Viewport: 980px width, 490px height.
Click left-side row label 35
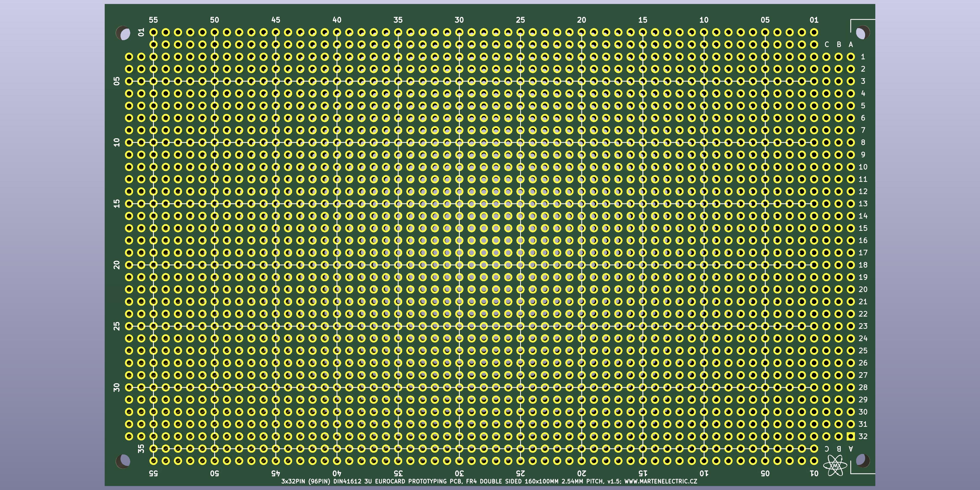point(141,449)
